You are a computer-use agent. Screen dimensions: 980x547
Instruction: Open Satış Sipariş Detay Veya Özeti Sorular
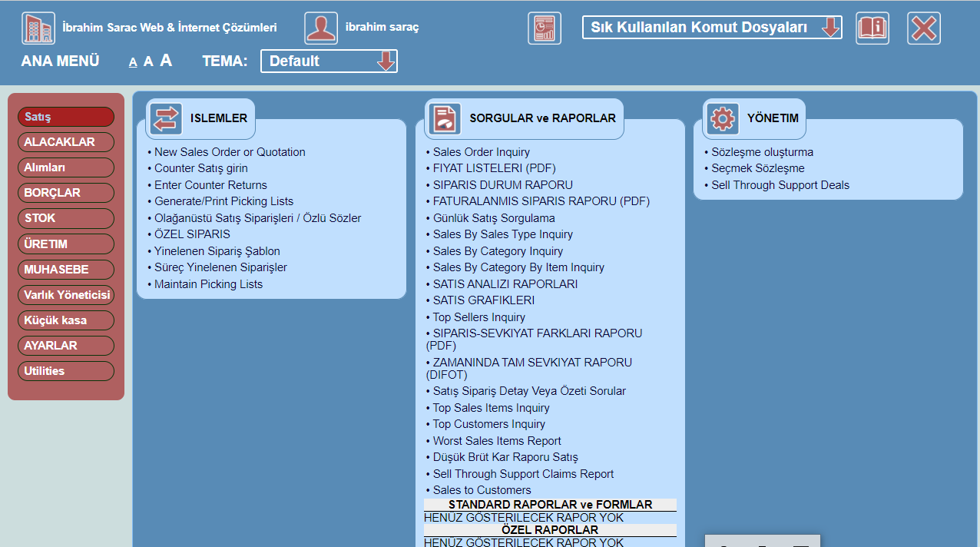[529, 391]
